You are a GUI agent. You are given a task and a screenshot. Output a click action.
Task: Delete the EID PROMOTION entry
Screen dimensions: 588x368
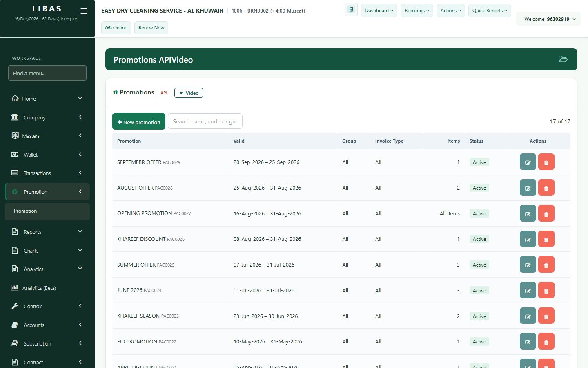point(546,341)
